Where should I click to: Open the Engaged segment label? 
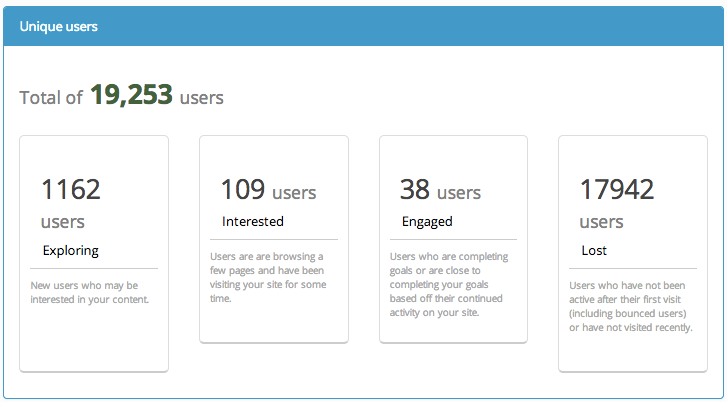point(427,221)
